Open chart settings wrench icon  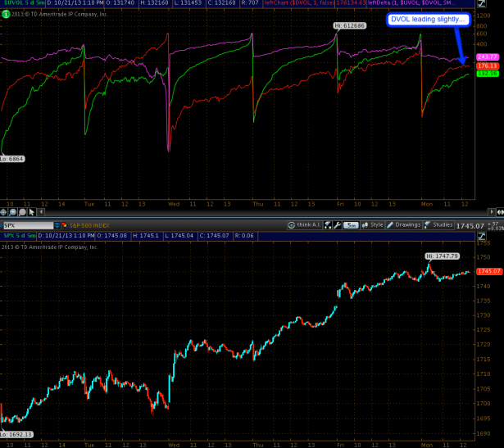337,225
